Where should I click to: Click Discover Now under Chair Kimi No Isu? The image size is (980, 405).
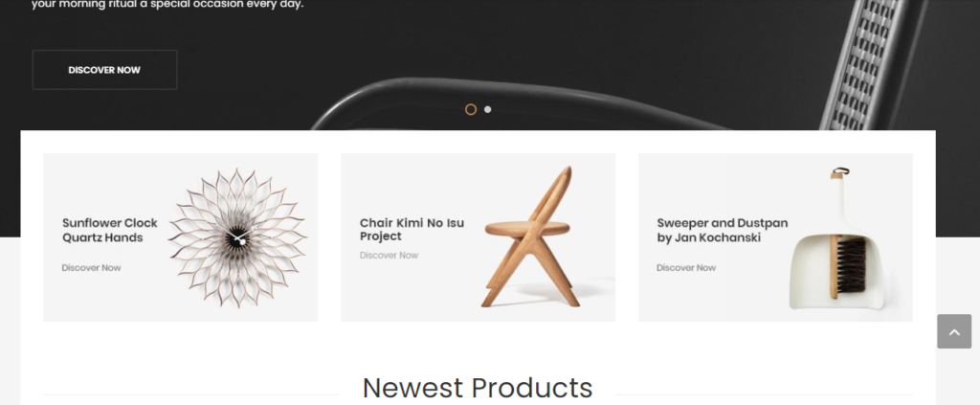[x=389, y=255]
